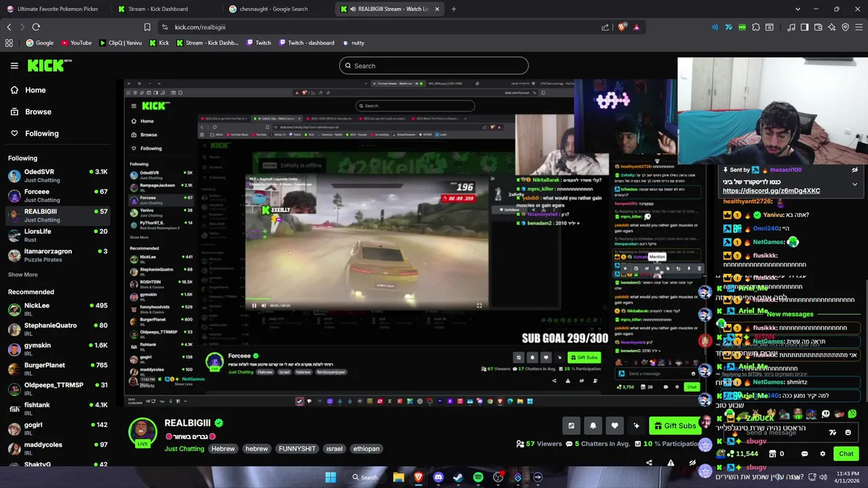Open a new browser tab
Viewport: 868px width, 488px height.
pyautogui.click(x=454, y=9)
